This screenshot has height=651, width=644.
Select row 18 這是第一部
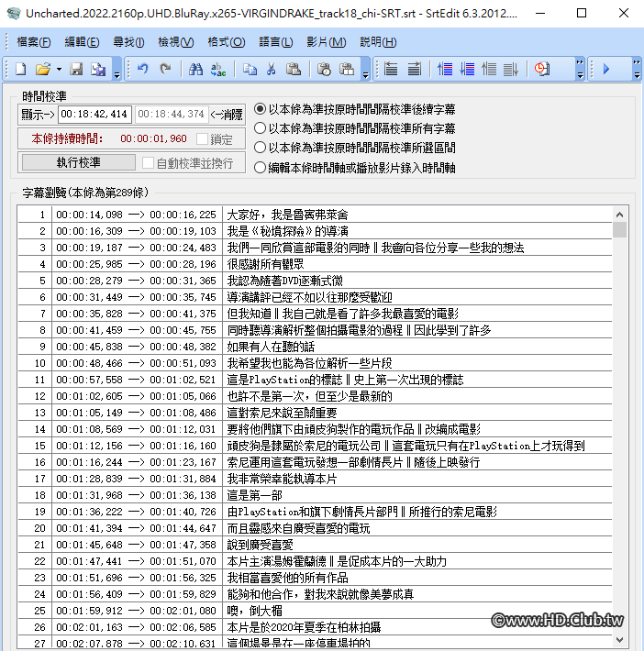pyautogui.click(x=315, y=495)
